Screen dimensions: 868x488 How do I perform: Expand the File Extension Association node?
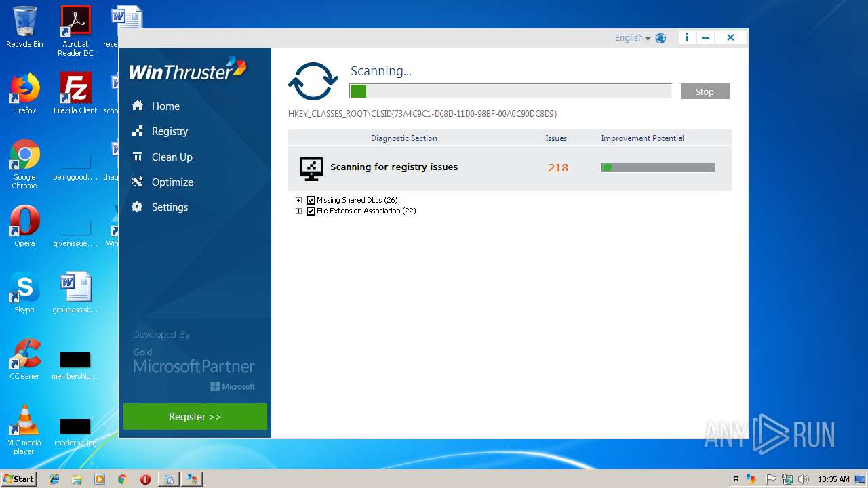tap(298, 211)
